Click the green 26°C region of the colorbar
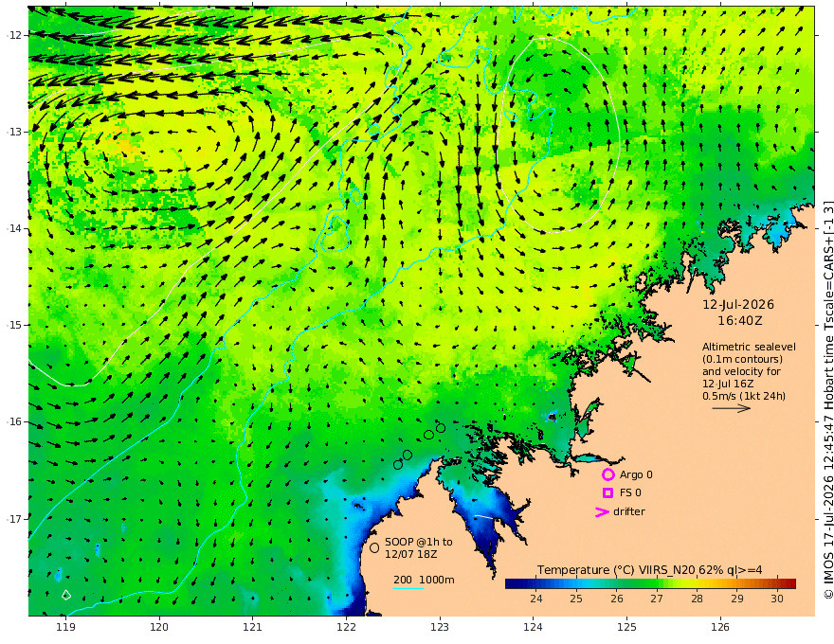Screen dimensions: 834x644 tap(616, 584)
